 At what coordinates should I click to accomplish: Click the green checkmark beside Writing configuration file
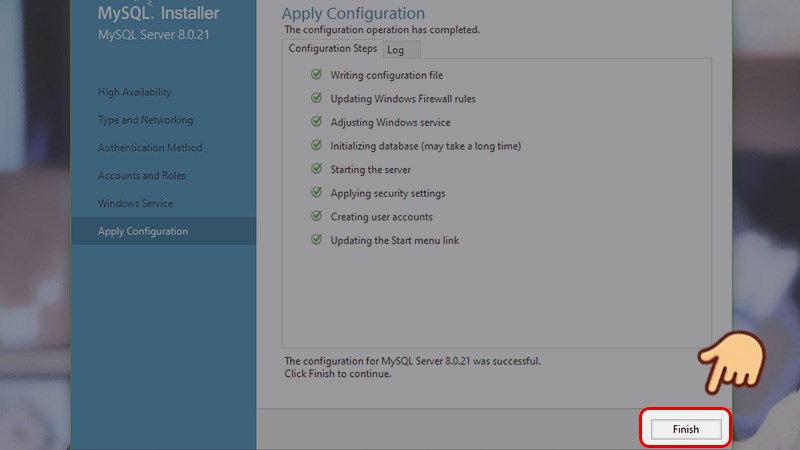coord(316,75)
